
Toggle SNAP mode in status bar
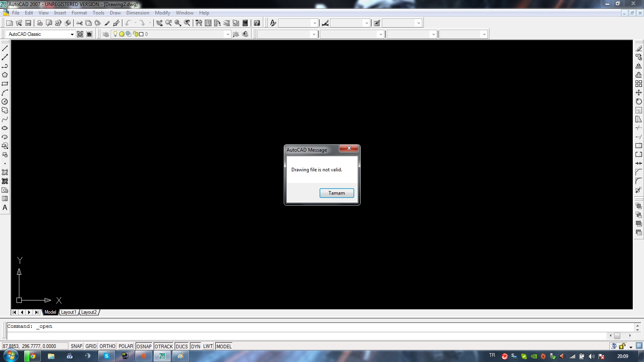[x=76, y=346]
